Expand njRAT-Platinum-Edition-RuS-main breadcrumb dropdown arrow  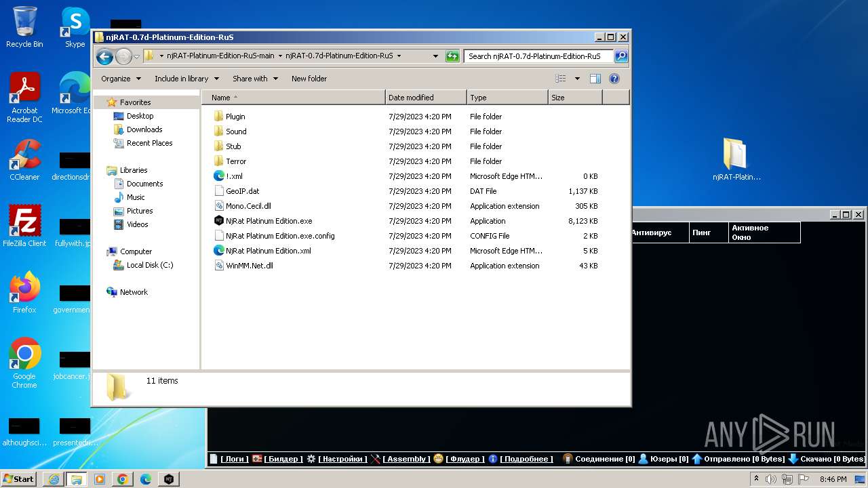pyautogui.click(x=279, y=56)
